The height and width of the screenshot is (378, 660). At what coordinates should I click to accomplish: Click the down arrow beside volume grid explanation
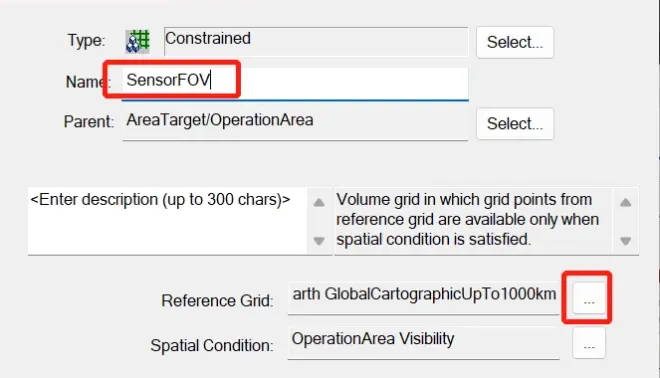[625, 241]
